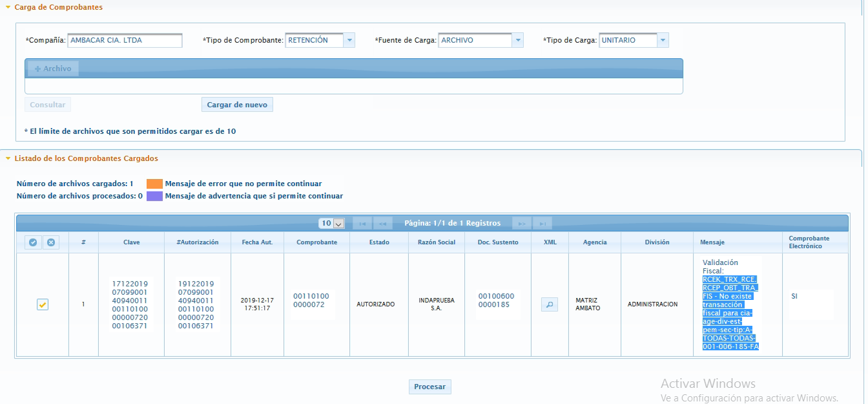Click the Compañía input field

tap(125, 40)
